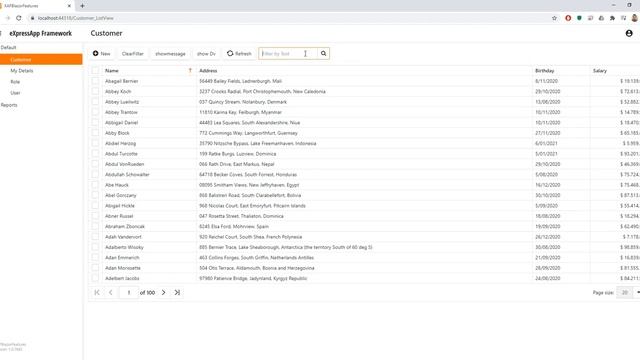Click the ClearFilter button
The width and height of the screenshot is (640, 360).
(133, 53)
